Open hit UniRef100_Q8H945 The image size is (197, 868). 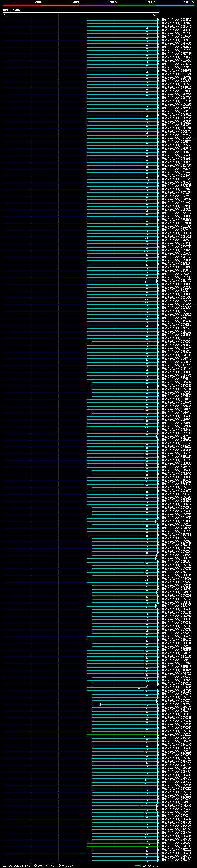tap(177, 26)
